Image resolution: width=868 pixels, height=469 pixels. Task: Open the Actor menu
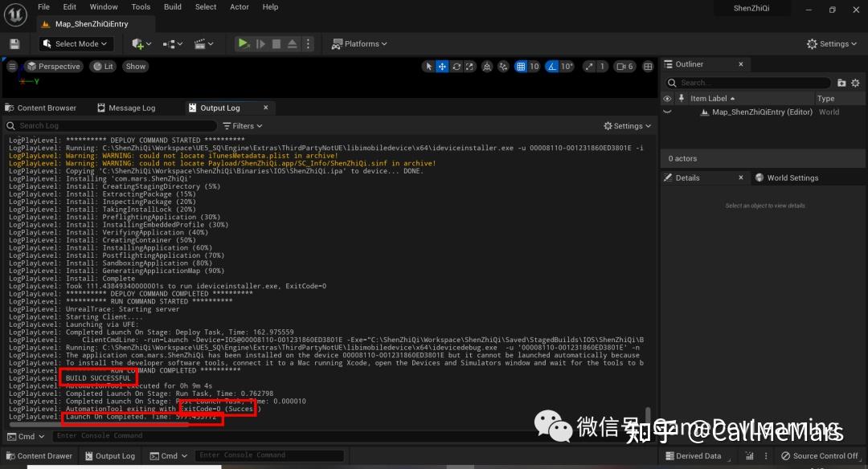pos(240,6)
